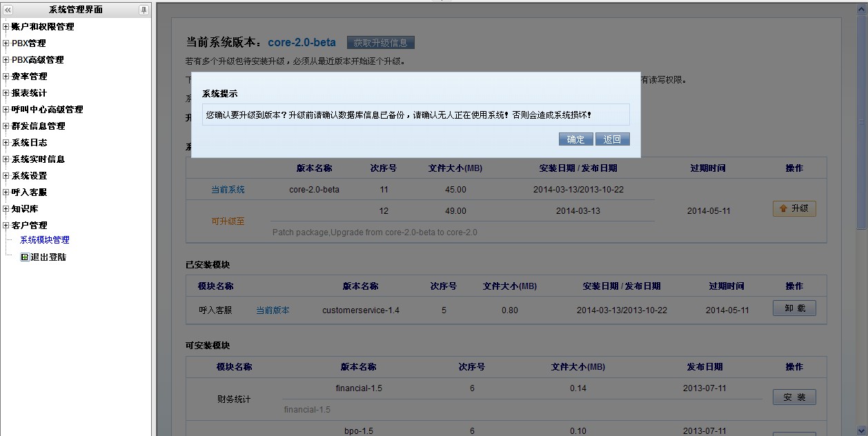Viewport: 868px width, 436px height.
Task: Select 系统模块管理 in the sidebar
Action: (x=44, y=240)
